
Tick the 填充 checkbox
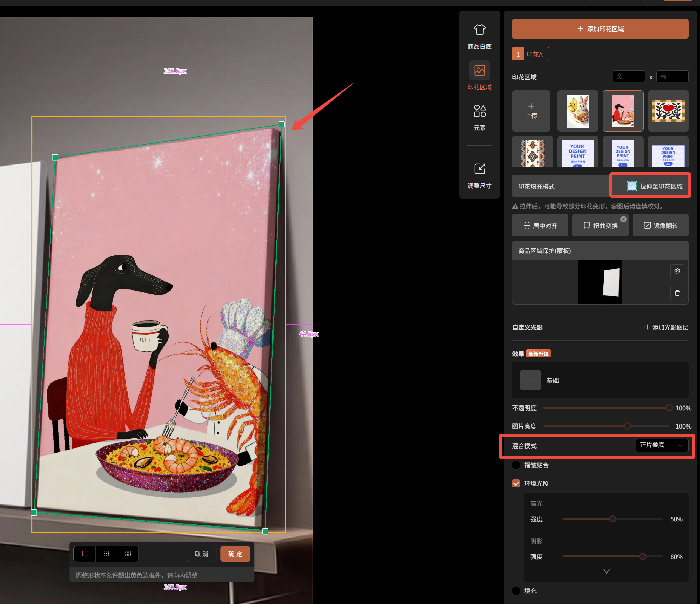tap(516, 591)
